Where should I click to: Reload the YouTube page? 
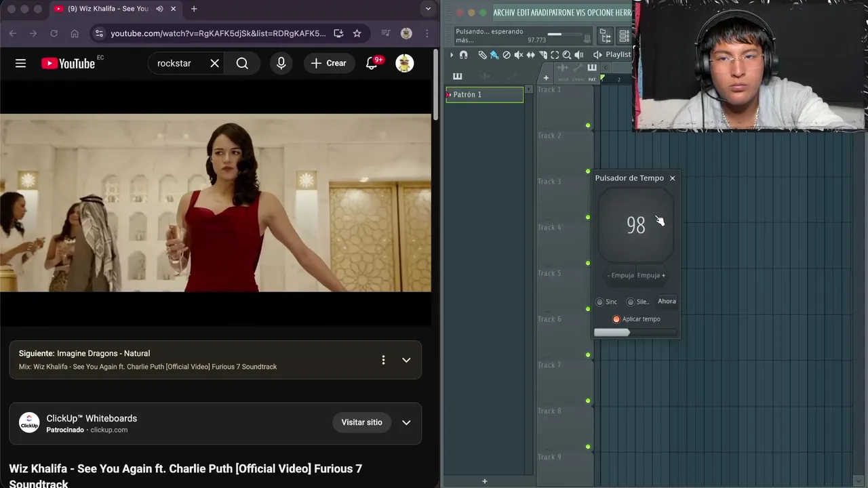54,33
